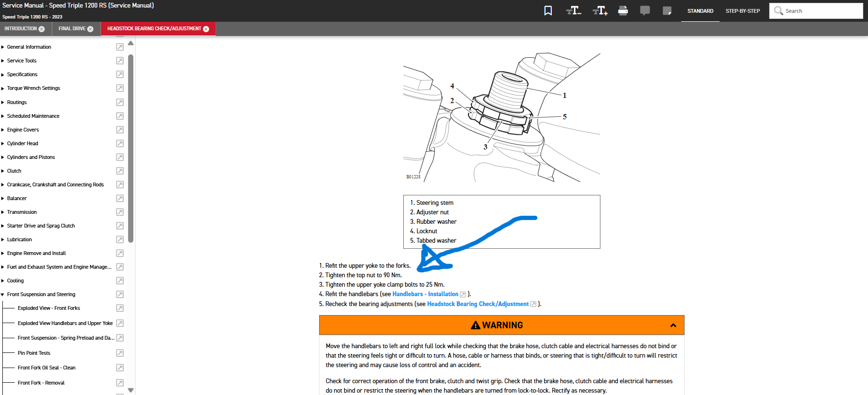Select the STANDARD view mode
868x395 pixels.
coord(700,11)
